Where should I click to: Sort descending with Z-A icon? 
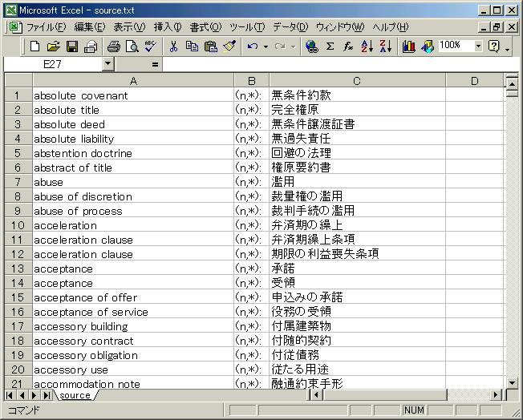click(x=386, y=46)
